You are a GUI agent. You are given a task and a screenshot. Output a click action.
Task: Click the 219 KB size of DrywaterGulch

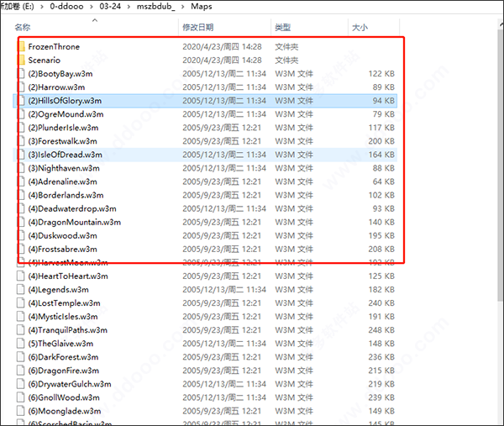[x=381, y=384]
